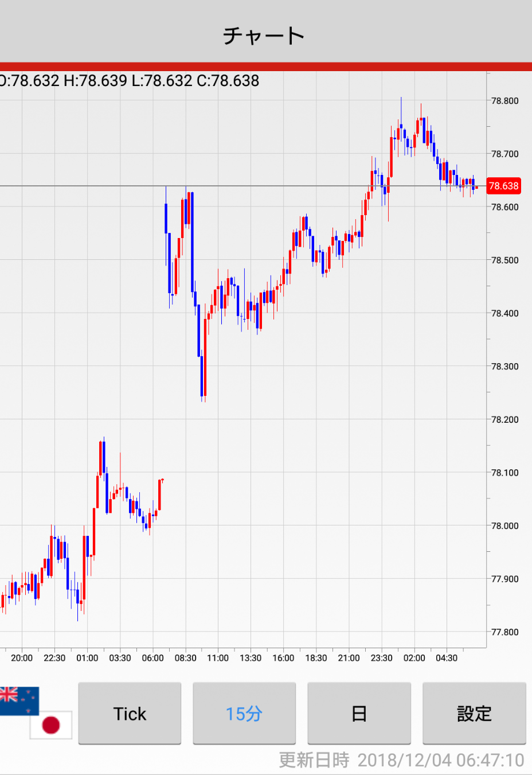The height and width of the screenshot is (775, 532).
Task: Tap the red 78.638 current price tag
Action: (x=503, y=186)
